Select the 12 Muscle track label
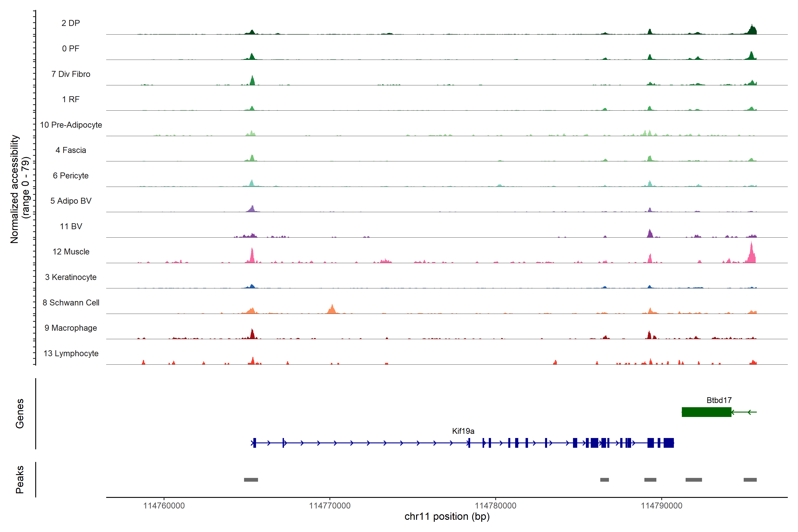Viewport: 798px width, 532px height. pos(71,252)
